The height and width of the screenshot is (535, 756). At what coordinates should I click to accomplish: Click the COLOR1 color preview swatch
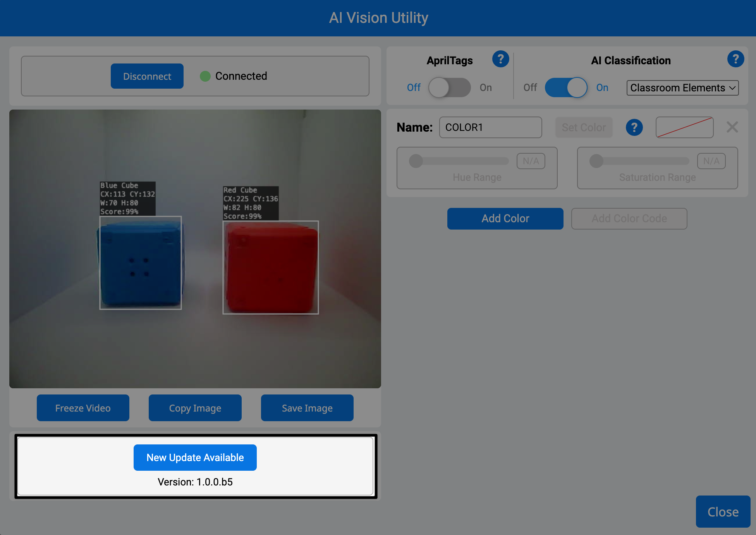[684, 127]
